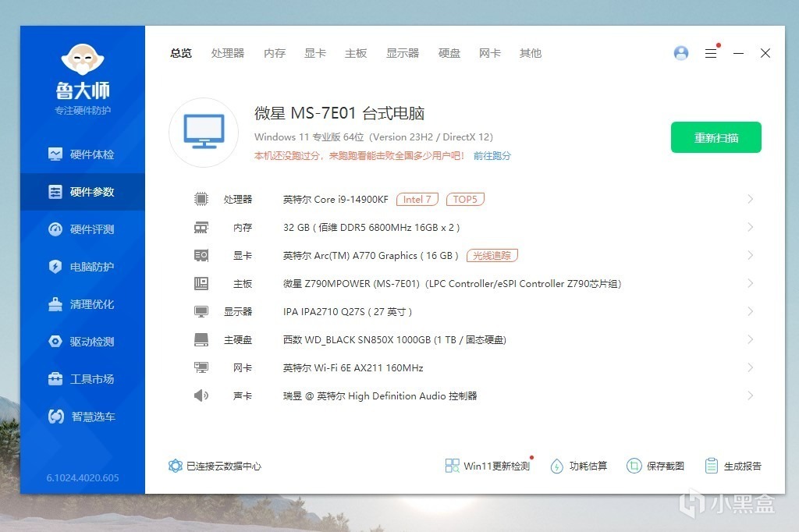Screen dimensions: 799x532
Task: Expand the 网卡 row chevron
Action: (750, 367)
